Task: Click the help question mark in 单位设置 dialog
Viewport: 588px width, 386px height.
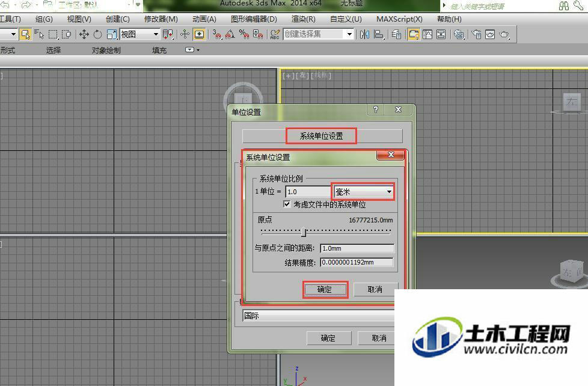Action: click(375, 109)
